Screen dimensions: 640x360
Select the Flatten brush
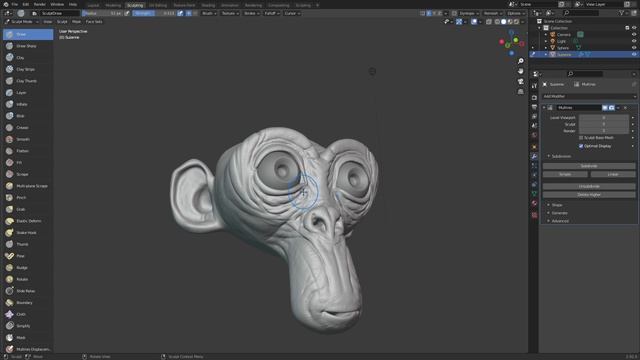tap(28, 151)
